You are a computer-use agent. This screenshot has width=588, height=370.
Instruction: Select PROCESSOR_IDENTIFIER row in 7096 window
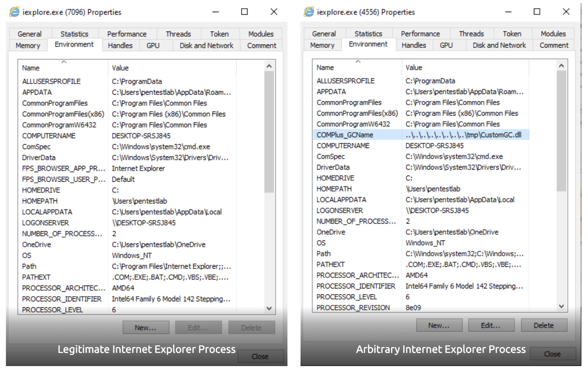tap(128, 299)
